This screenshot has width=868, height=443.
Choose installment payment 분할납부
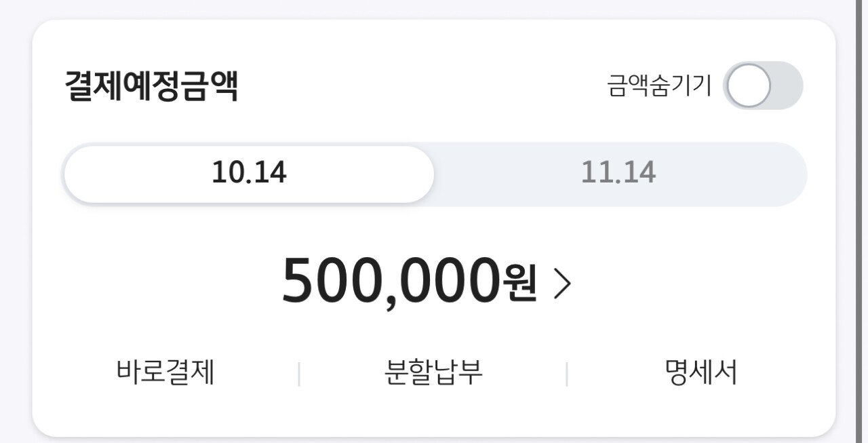click(433, 372)
